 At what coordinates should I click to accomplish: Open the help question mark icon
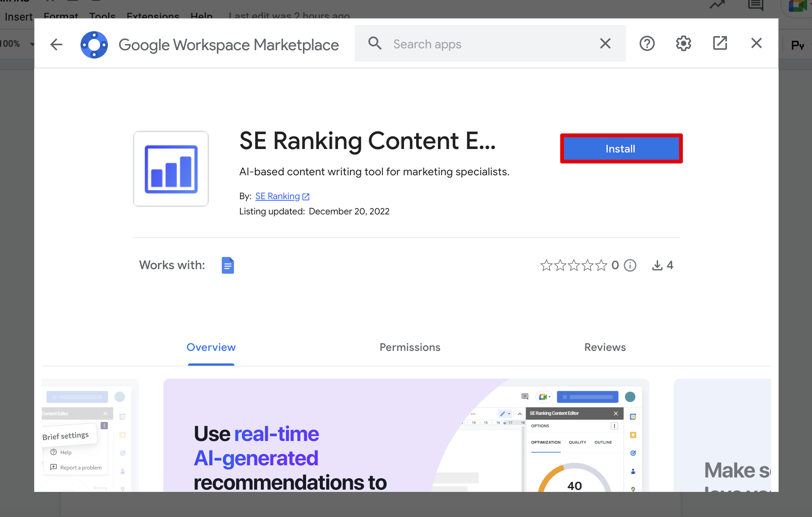[647, 43]
